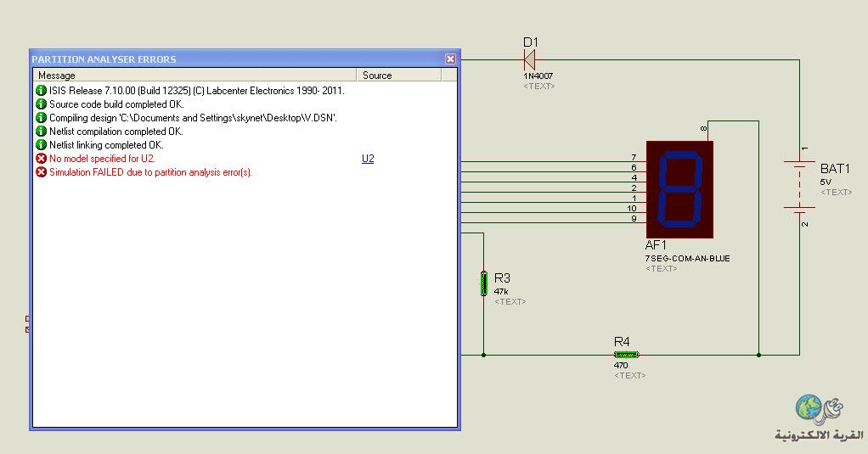Click pin 10 of the display
This screenshot has height=454, width=868.
click(x=632, y=209)
